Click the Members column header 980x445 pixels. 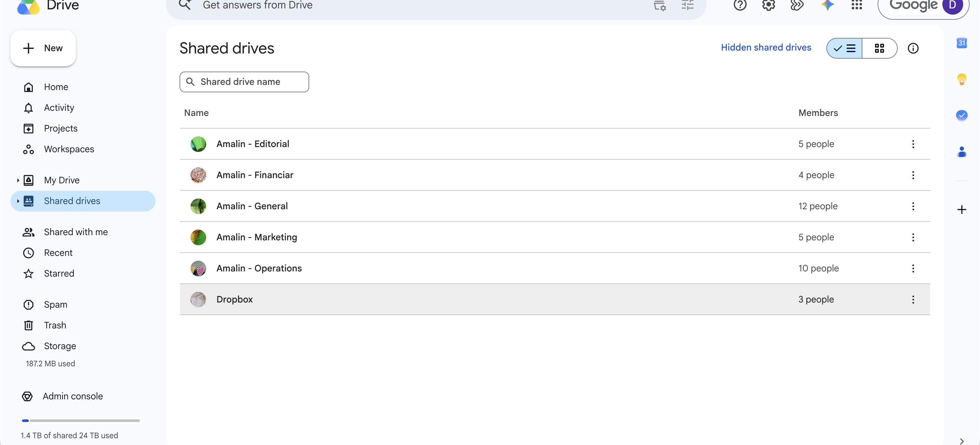point(818,113)
